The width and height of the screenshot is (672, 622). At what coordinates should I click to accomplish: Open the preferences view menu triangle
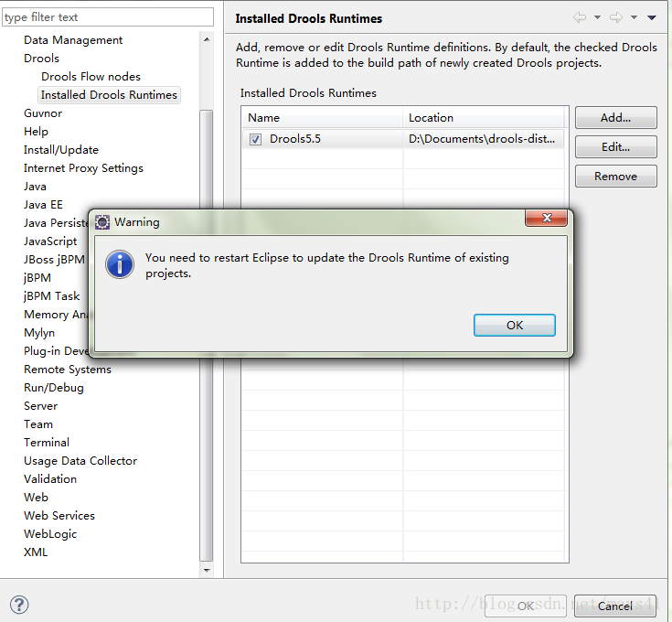click(x=652, y=17)
